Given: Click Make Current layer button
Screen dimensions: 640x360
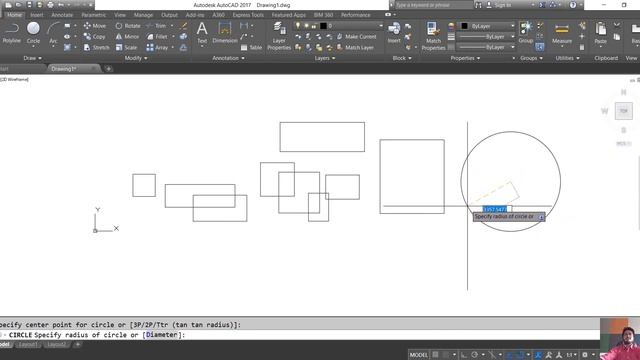Looking at the screenshot, I should click(x=356, y=37).
